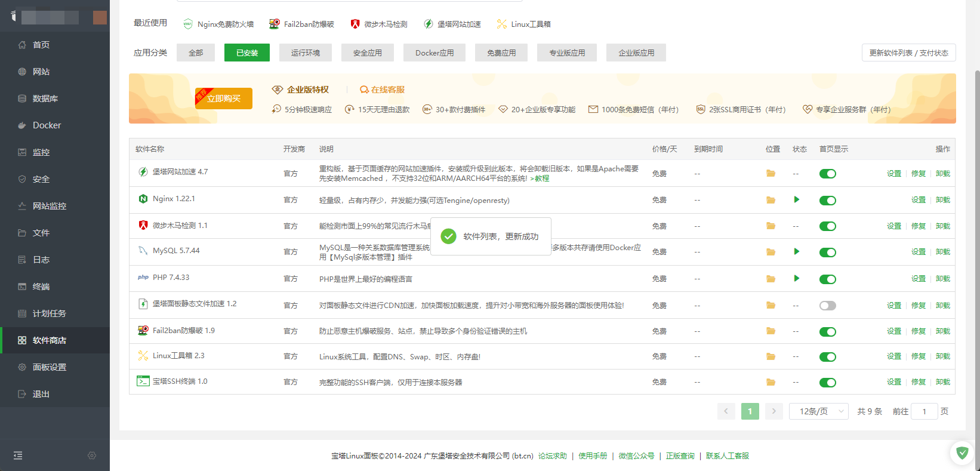This screenshot has width=980, height=471.
Task: Open folder location for 宝塔SSH终端 1.0
Action: pyautogui.click(x=771, y=382)
